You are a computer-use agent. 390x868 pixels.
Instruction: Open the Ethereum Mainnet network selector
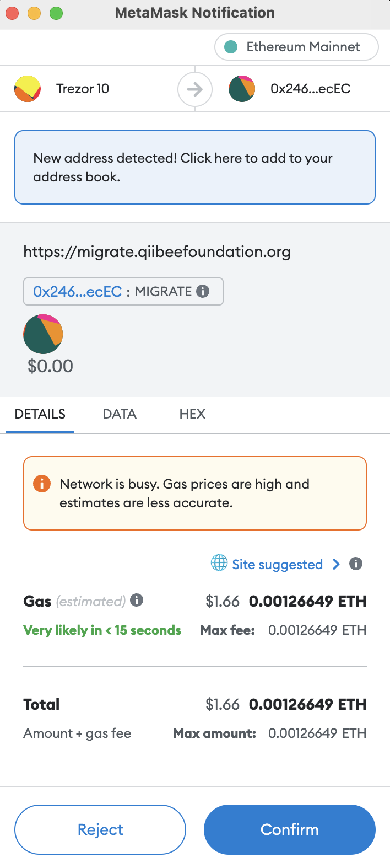[296, 47]
